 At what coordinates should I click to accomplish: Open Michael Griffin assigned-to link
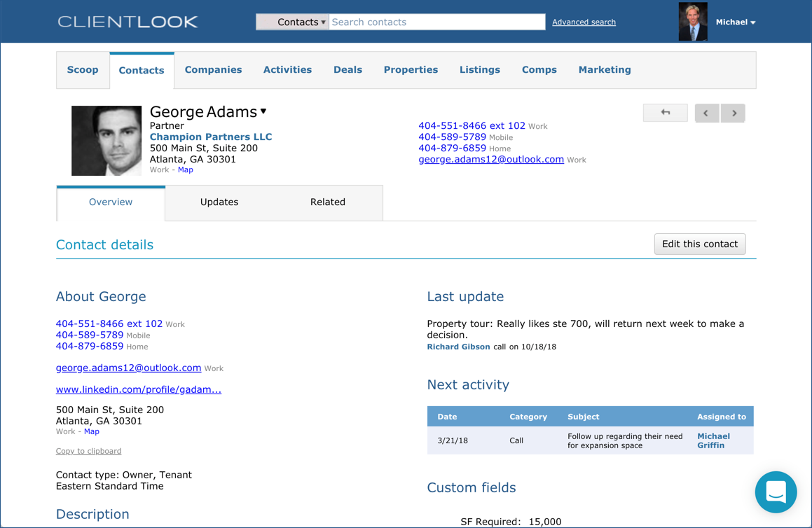point(714,440)
